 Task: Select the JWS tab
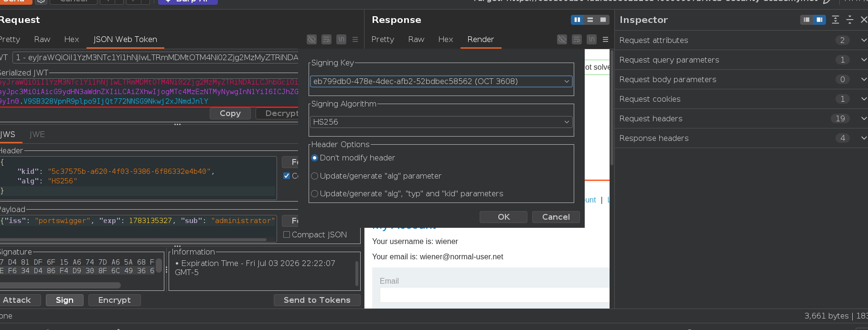pos(8,135)
